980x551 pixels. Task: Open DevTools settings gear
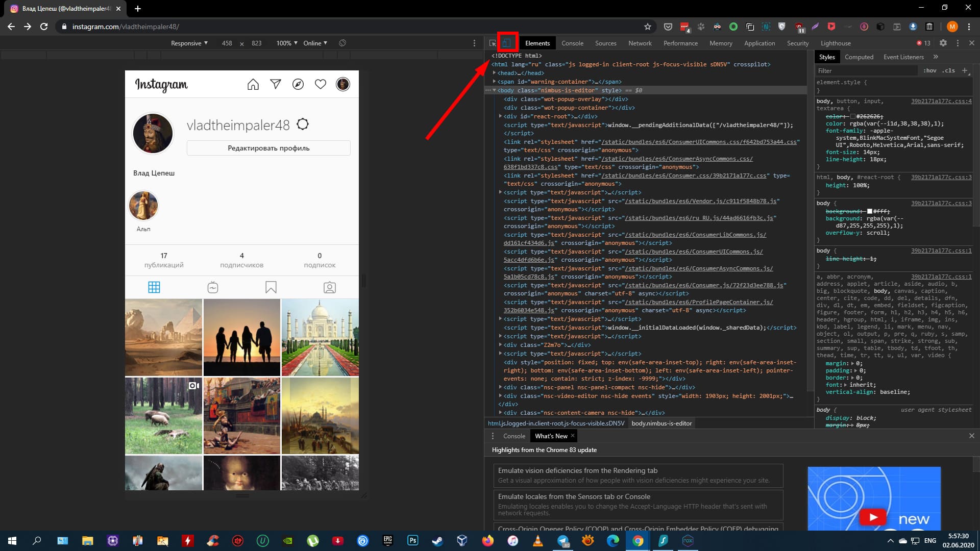point(943,43)
